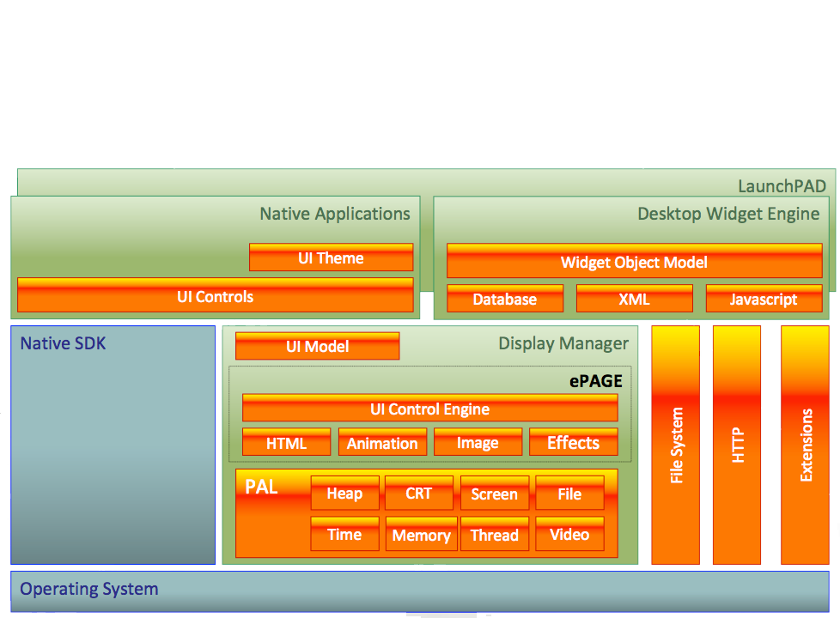Select the Javascript component box

coord(764,299)
